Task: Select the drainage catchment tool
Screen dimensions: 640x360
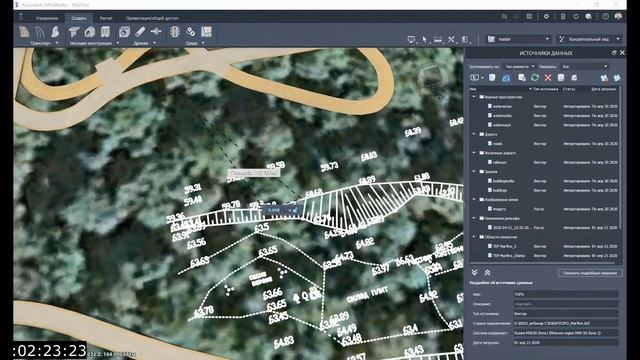Action: coord(124,32)
